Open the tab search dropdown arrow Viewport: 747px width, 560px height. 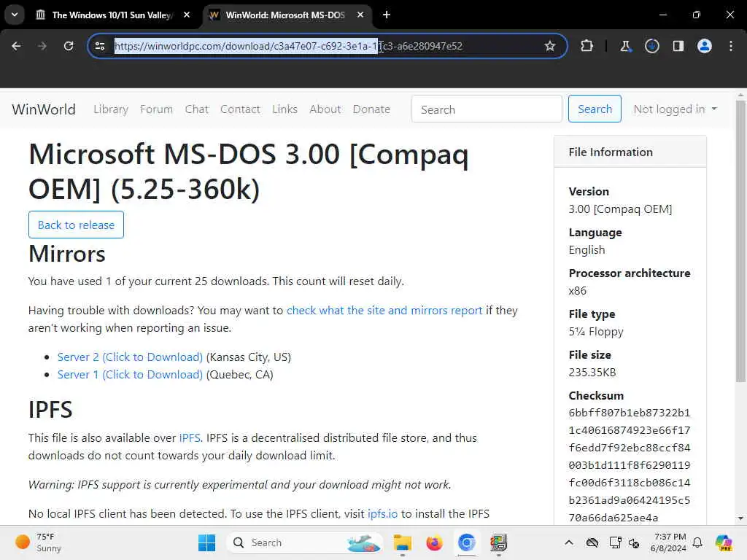click(x=15, y=15)
